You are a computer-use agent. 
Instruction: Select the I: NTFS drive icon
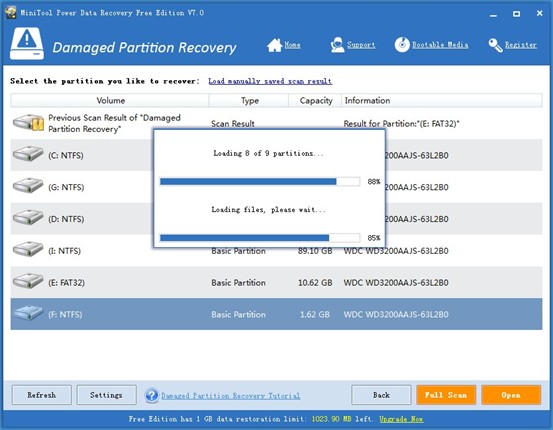coord(28,249)
